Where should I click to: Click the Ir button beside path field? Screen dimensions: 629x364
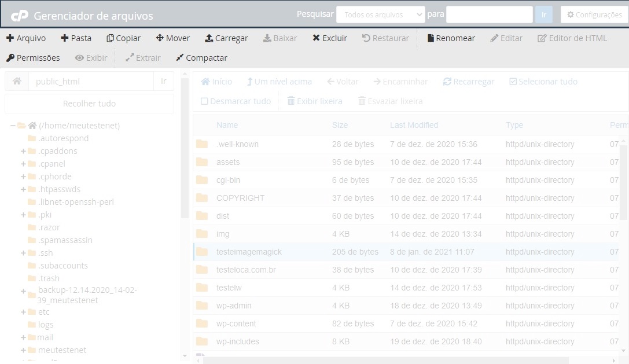[x=164, y=82]
